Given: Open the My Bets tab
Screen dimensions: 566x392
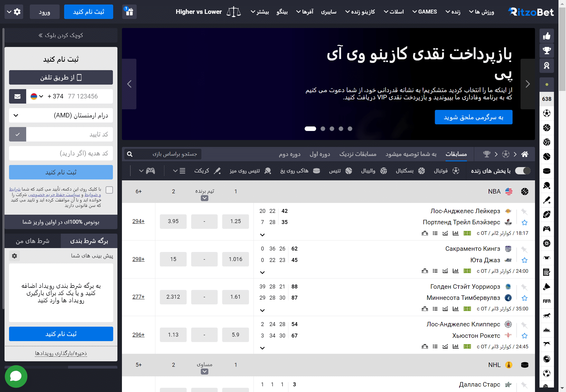Looking at the screenshot, I should point(33,241).
